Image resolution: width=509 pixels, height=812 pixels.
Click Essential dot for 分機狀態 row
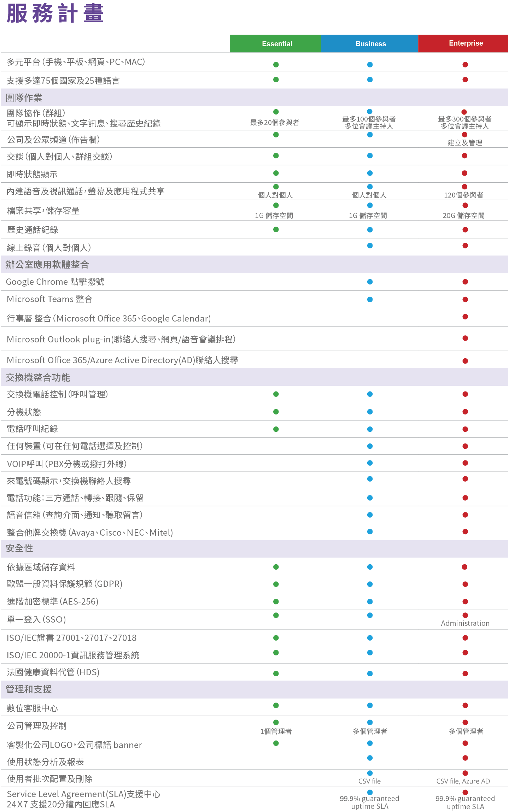276,412
